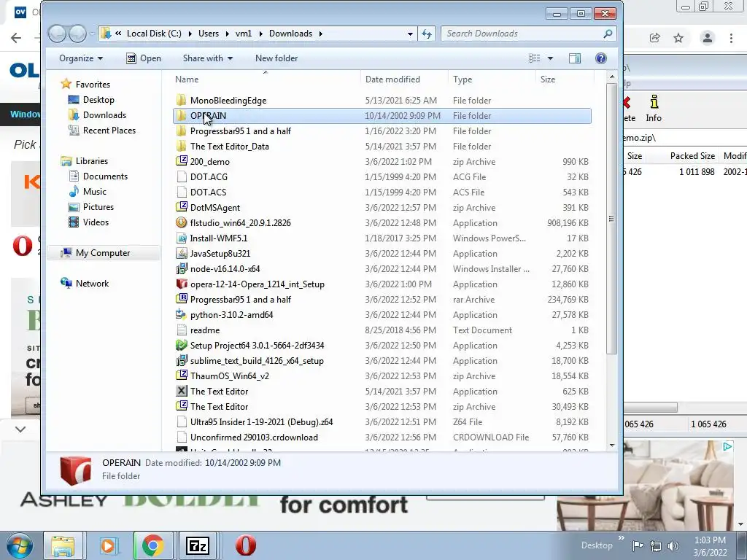Click the file list vertical scrollbar thumb

point(612,219)
